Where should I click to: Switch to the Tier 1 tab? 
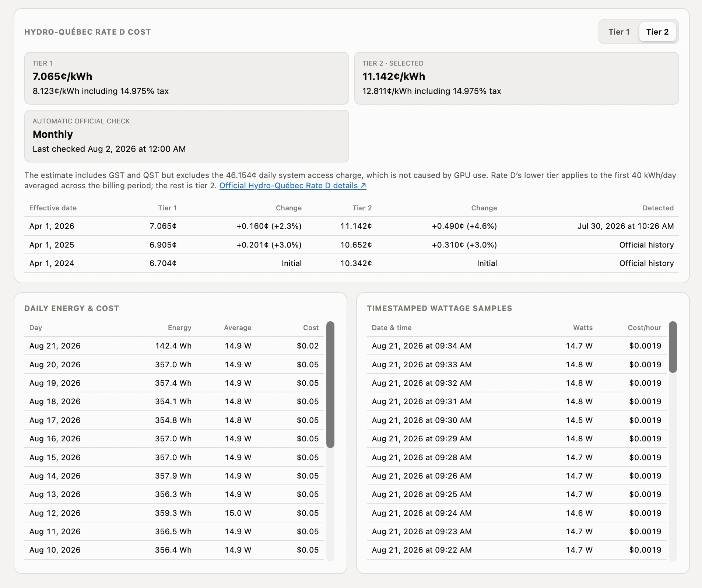(x=619, y=32)
